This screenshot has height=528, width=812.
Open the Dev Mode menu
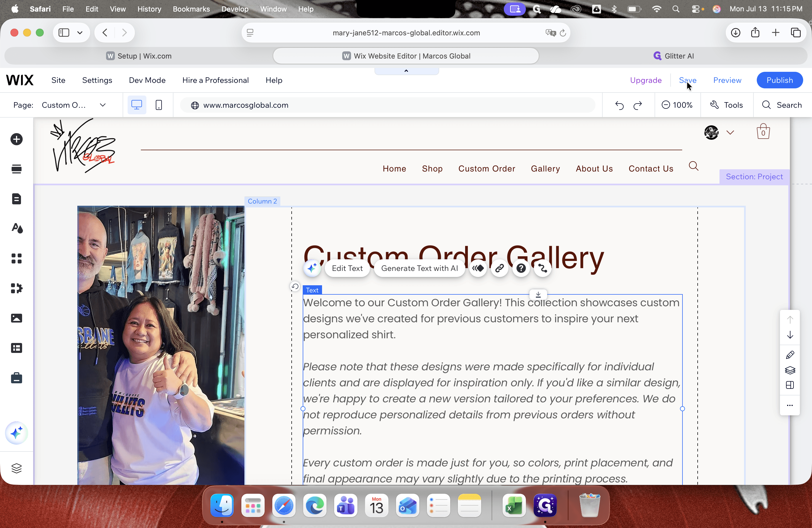pyautogui.click(x=147, y=80)
